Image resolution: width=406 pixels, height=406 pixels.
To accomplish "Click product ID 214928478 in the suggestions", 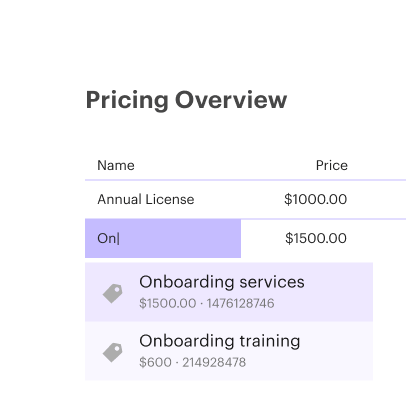I will 214,362.
